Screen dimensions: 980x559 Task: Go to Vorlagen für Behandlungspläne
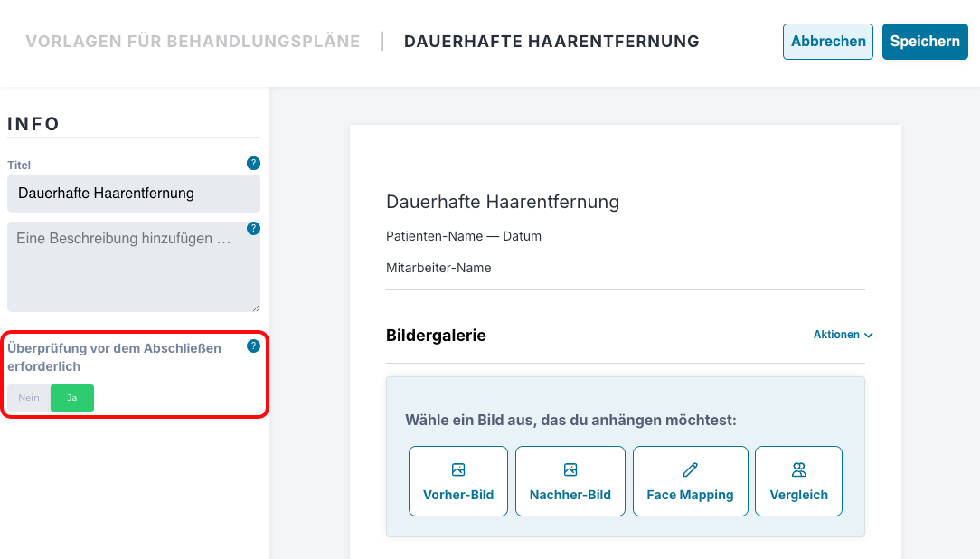[193, 41]
